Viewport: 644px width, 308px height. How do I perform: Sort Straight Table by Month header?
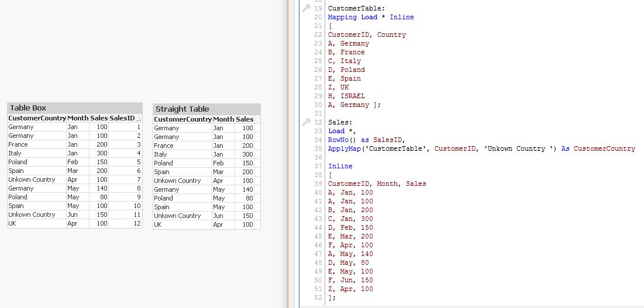[x=223, y=119]
